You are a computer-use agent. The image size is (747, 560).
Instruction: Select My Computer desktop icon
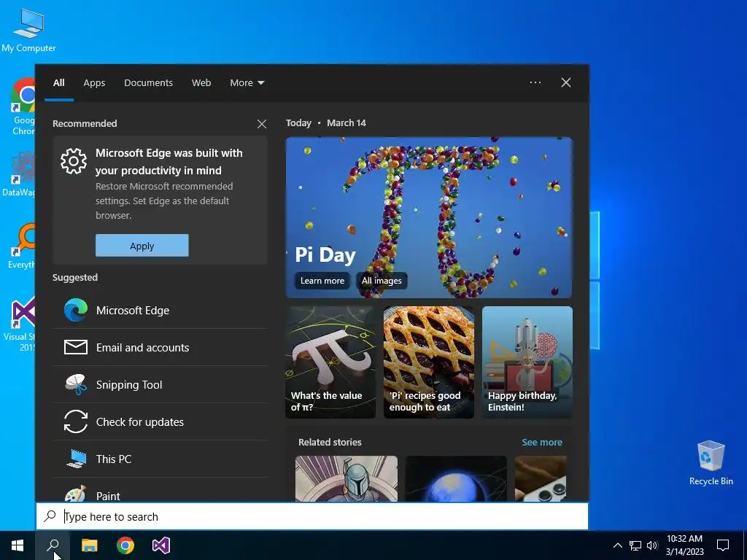click(x=28, y=30)
